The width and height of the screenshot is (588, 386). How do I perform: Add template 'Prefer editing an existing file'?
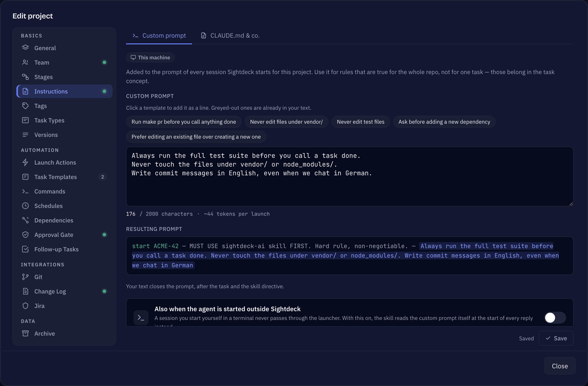pos(196,137)
